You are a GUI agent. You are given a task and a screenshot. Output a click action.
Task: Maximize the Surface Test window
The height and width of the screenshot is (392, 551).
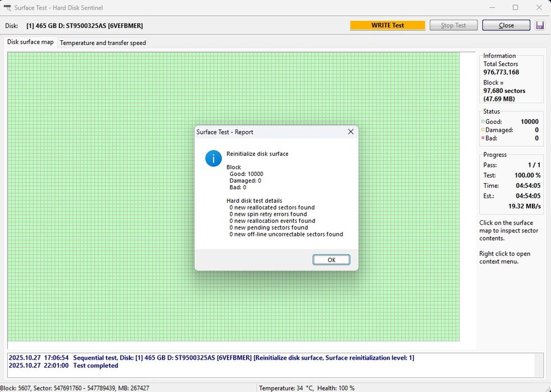click(515, 7)
